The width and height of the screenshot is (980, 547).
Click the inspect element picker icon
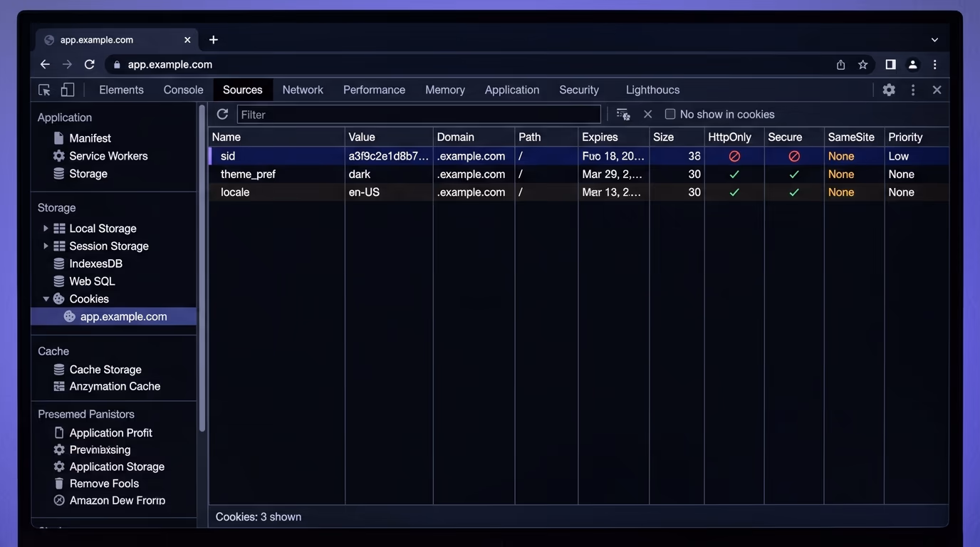click(x=44, y=90)
